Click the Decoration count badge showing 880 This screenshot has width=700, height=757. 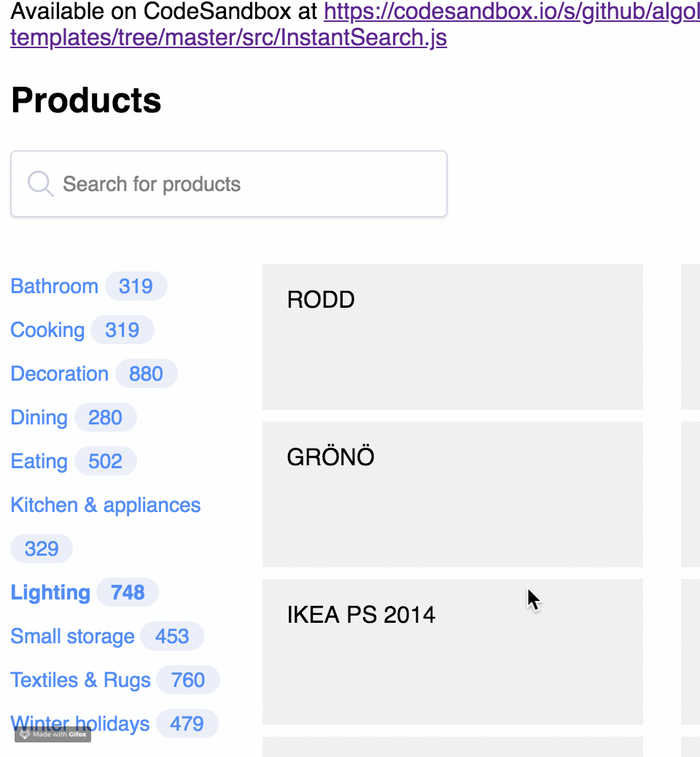pyautogui.click(x=147, y=373)
